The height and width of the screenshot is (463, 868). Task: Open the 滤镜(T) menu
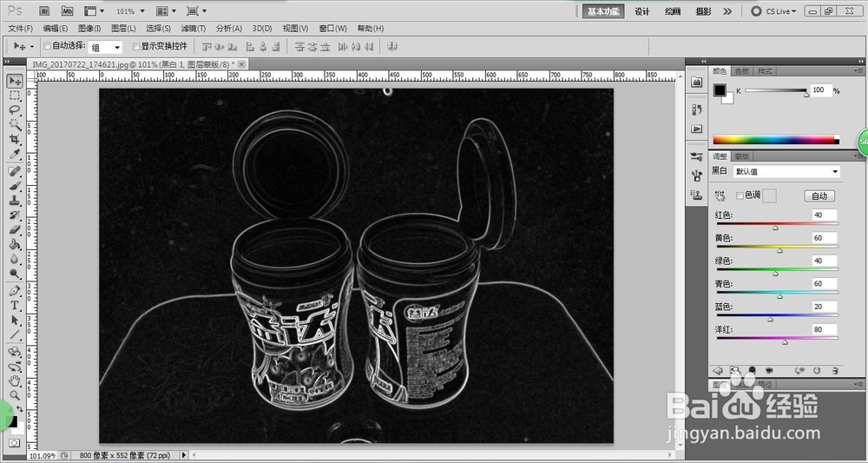tap(194, 29)
